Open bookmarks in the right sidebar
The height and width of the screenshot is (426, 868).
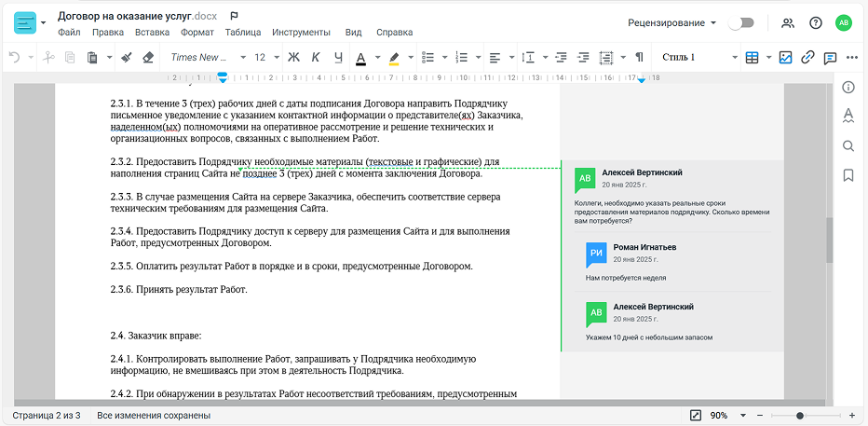(848, 175)
